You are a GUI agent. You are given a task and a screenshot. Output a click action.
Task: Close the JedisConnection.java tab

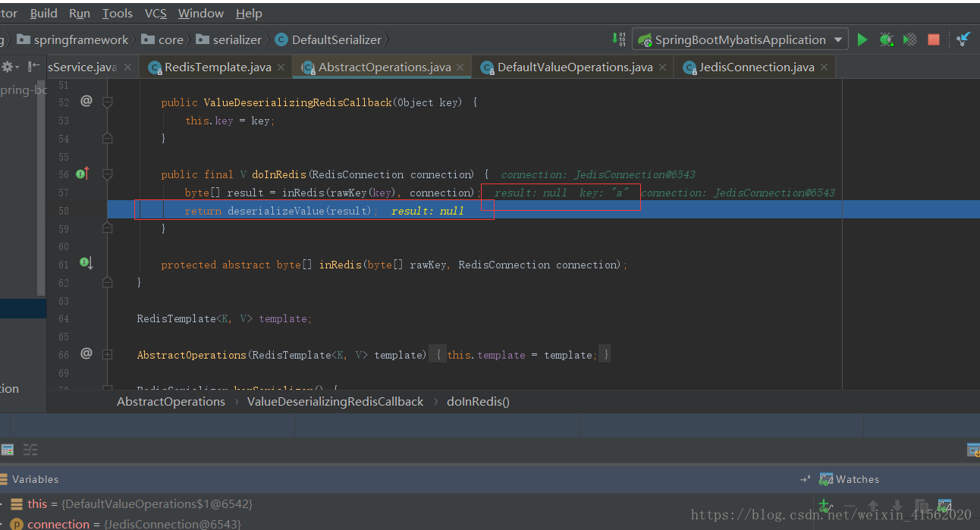[x=825, y=67]
